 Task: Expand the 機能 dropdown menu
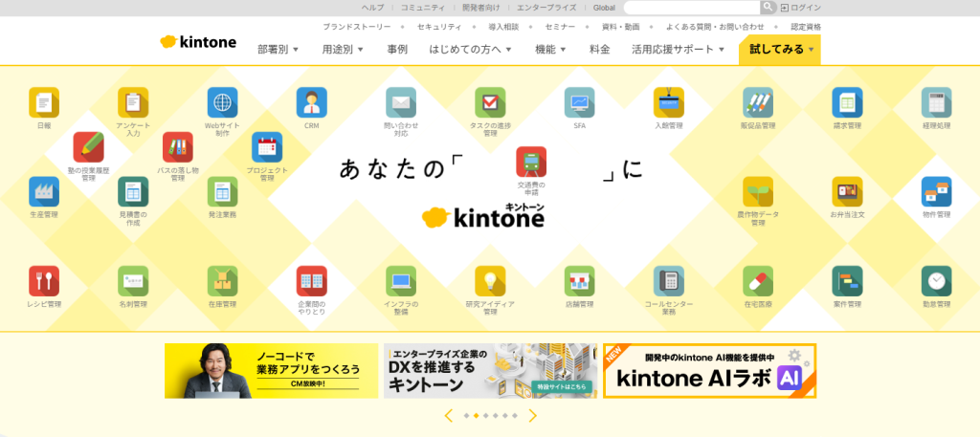tap(550, 50)
